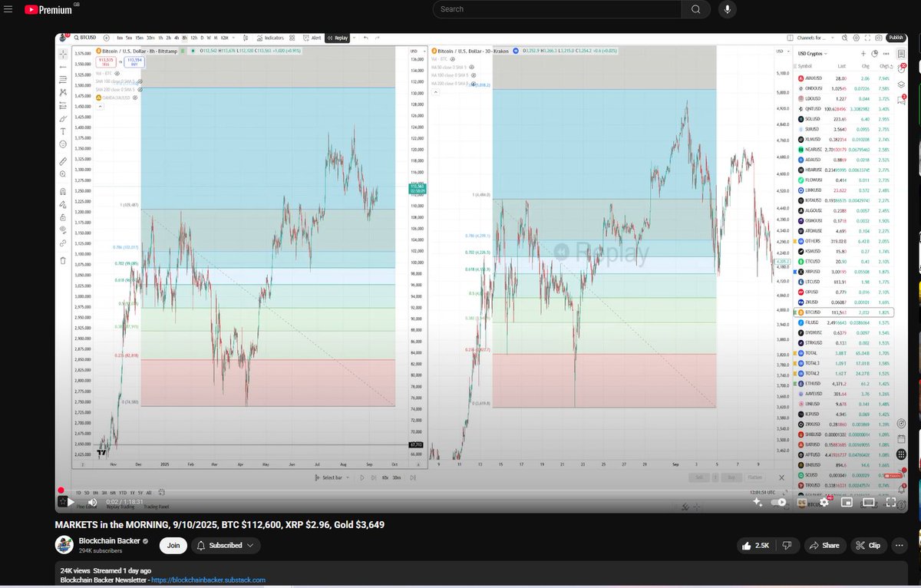This screenshot has height=588, width=921.
Task: Create an Alert from the toolbar
Action: 312,38
